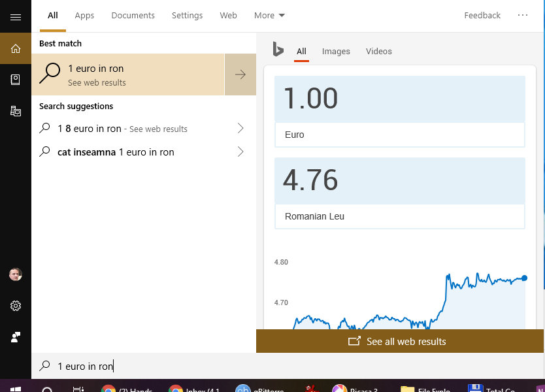
Task: Click magnifier icon next to 'cat inseamna' suggestion
Action: 45,152
